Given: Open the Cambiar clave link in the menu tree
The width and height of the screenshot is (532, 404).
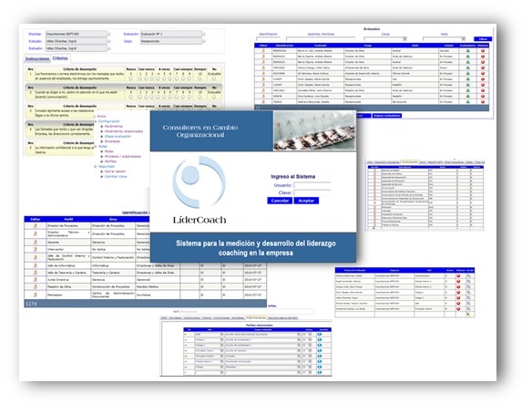Looking at the screenshot, I should (x=116, y=177).
